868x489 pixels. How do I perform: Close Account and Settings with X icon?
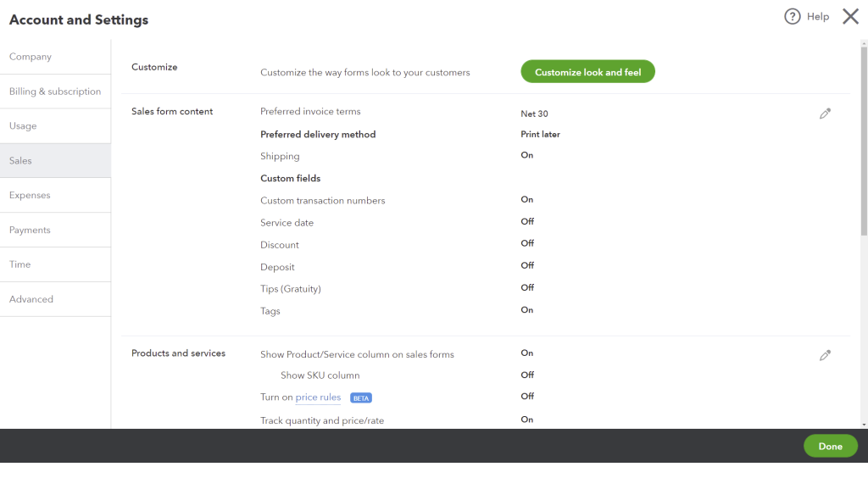pos(850,17)
